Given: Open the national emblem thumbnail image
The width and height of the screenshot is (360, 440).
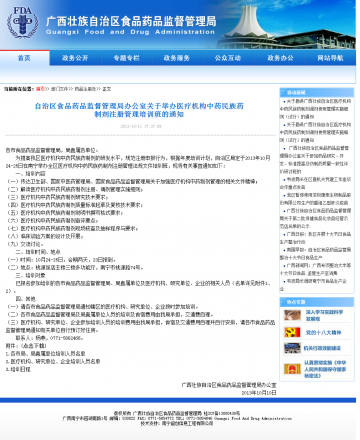Looking at the screenshot, I should [x=292, y=369].
